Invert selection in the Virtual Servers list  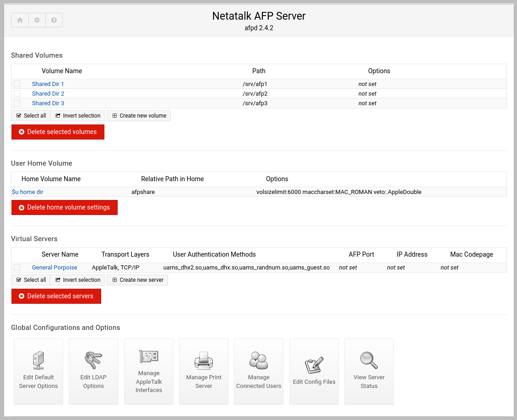[x=77, y=280]
